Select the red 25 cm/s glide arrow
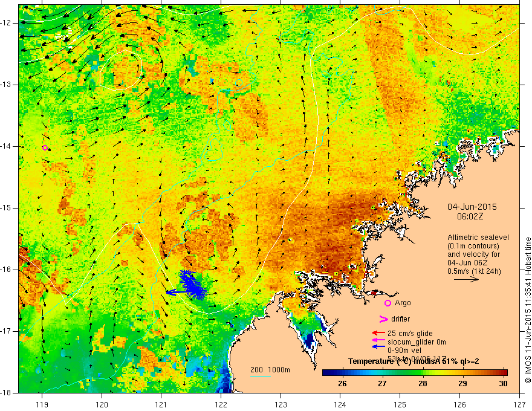Screen dimensions: 532x411 (x=378, y=334)
